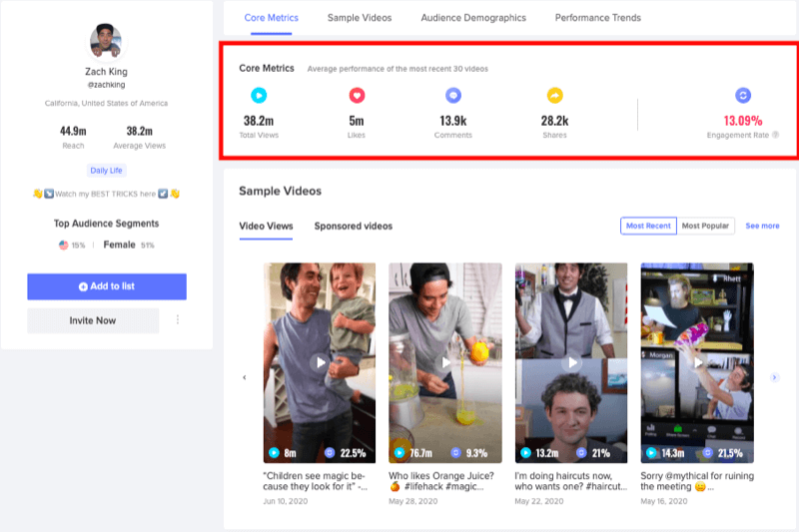
Task: Click views icon on the 13.2m video
Action: tap(526, 452)
